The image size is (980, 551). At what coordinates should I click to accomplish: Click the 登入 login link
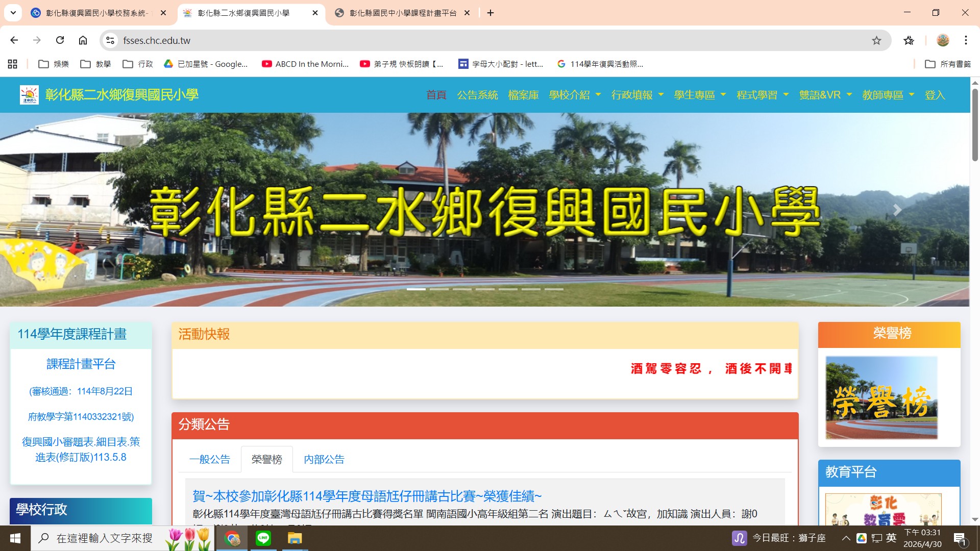935,95
